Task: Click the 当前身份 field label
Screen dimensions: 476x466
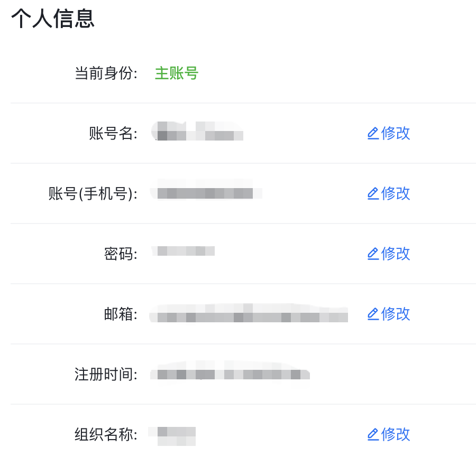Action: pyautogui.click(x=106, y=73)
